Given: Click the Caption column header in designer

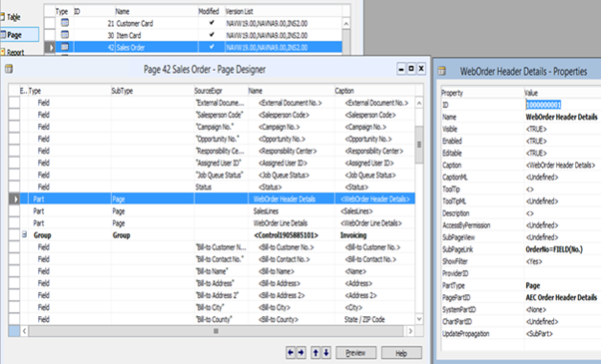Looking at the screenshot, I should point(374,91).
